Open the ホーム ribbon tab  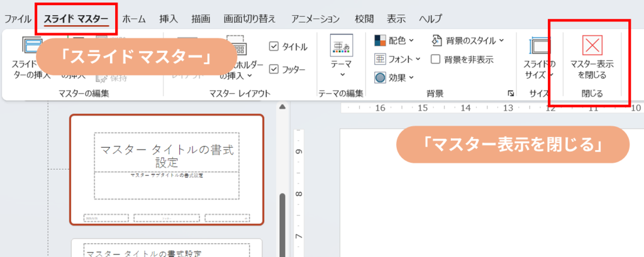point(134,19)
